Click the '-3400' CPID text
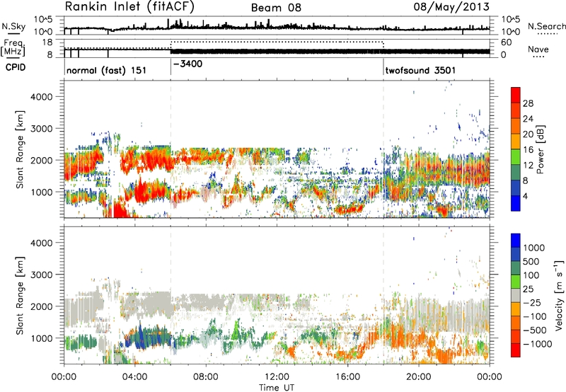 pyautogui.click(x=188, y=64)
